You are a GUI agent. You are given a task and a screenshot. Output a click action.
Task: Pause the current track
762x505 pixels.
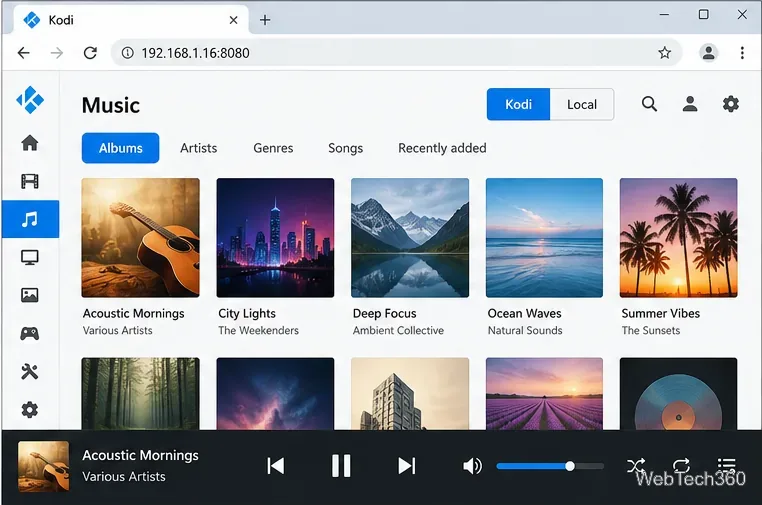[x=341, y=466]
